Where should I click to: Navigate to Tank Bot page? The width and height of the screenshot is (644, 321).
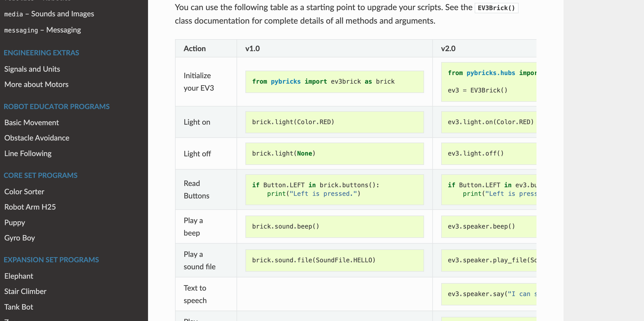point(19,307)
